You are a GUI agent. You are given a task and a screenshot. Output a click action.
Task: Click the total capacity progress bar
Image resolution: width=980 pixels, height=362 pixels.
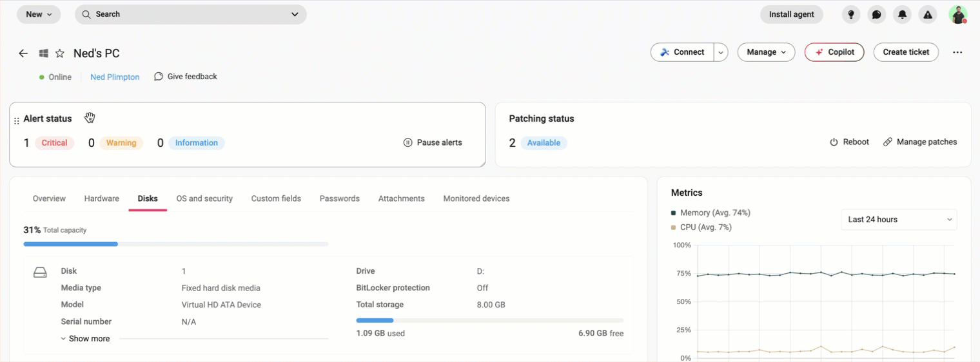click(176, 244)
